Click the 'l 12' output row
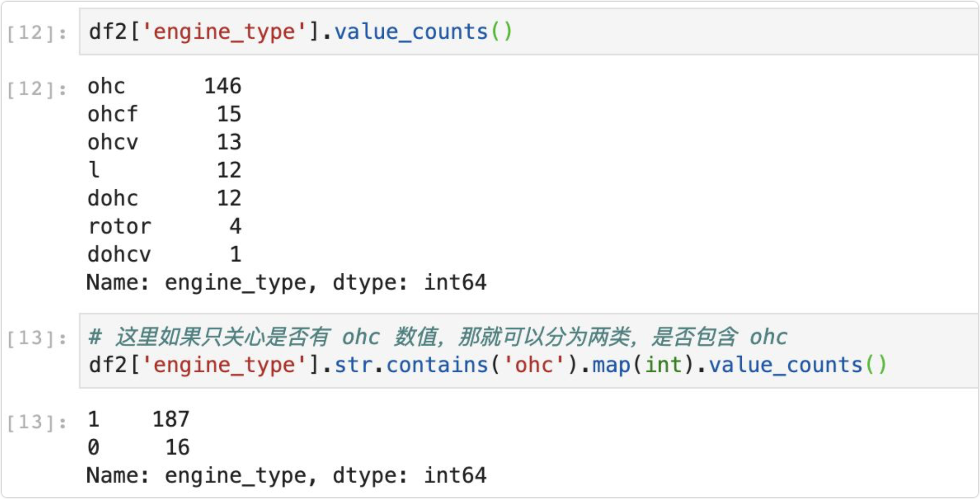Image resolution: width=980 pixels, height=499 pixels. pos(164,170)
